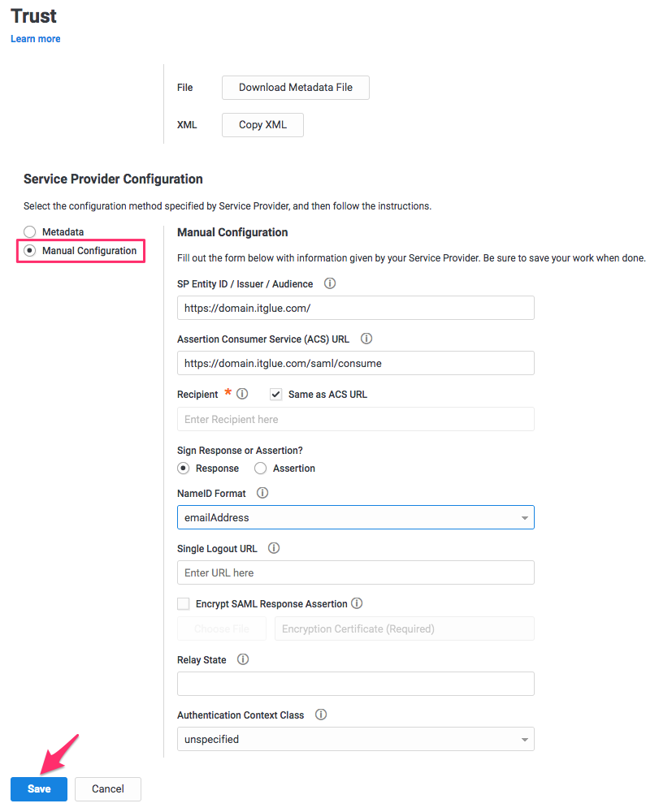659x812 pixels.
Task: Choose Assertion radio option for signing
Action: click(x=261, y=468)
